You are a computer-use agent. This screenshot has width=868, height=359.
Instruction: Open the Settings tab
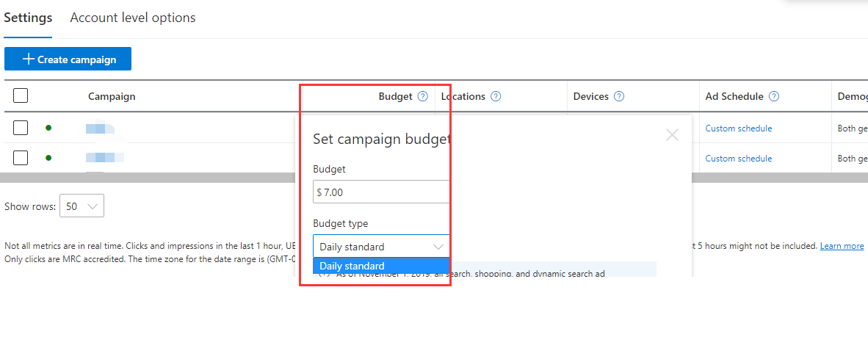pos(28,18)
